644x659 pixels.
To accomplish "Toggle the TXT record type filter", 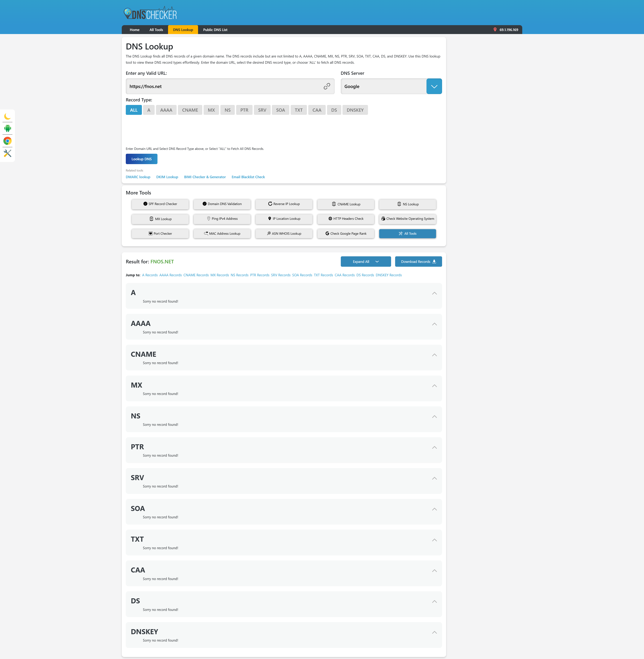I will click(299, 110).
